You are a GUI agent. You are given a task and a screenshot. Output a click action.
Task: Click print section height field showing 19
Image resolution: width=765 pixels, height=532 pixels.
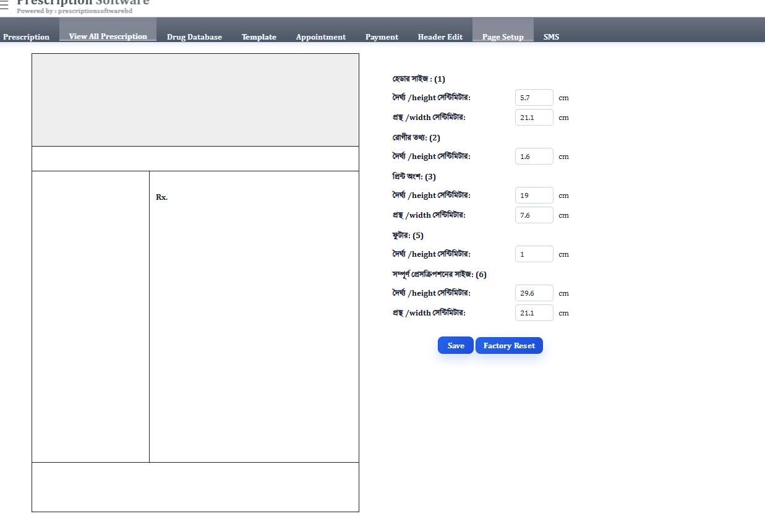pos(534,195)
